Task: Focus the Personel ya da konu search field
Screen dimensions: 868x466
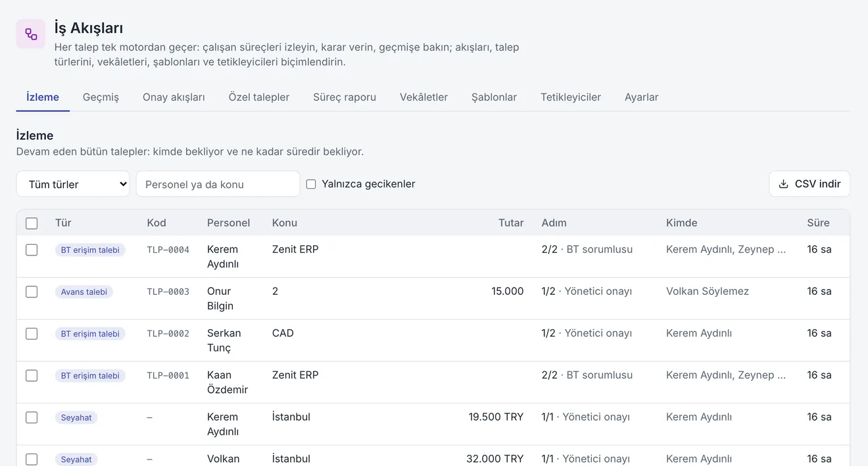Action: (x=218, y=184)
